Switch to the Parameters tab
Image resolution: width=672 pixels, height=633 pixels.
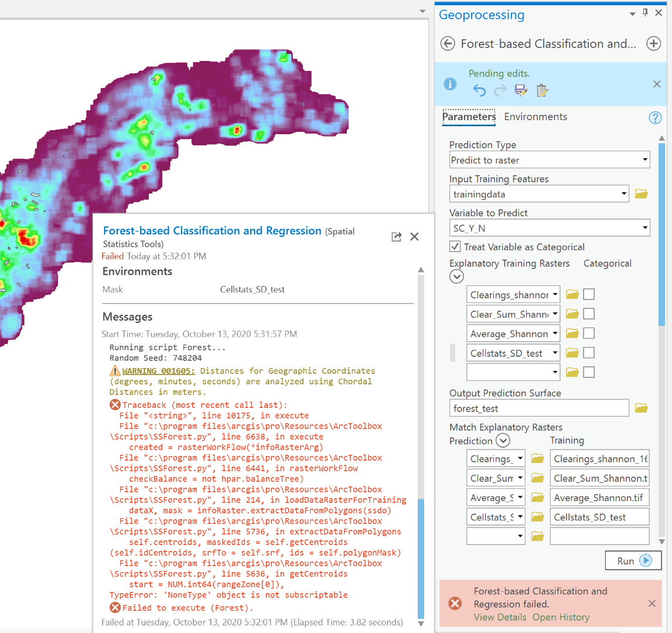pyautogui.click(x=469, y=117)
